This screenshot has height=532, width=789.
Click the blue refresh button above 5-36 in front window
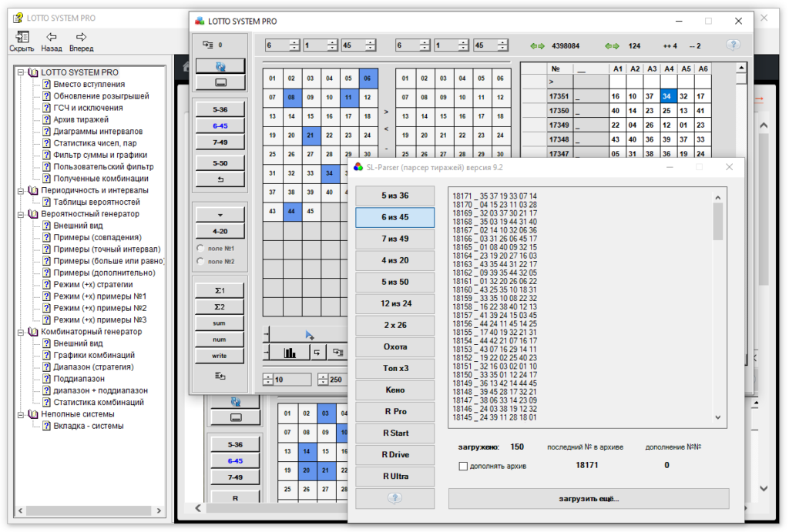pyautogui.click(x=220, y=66)
